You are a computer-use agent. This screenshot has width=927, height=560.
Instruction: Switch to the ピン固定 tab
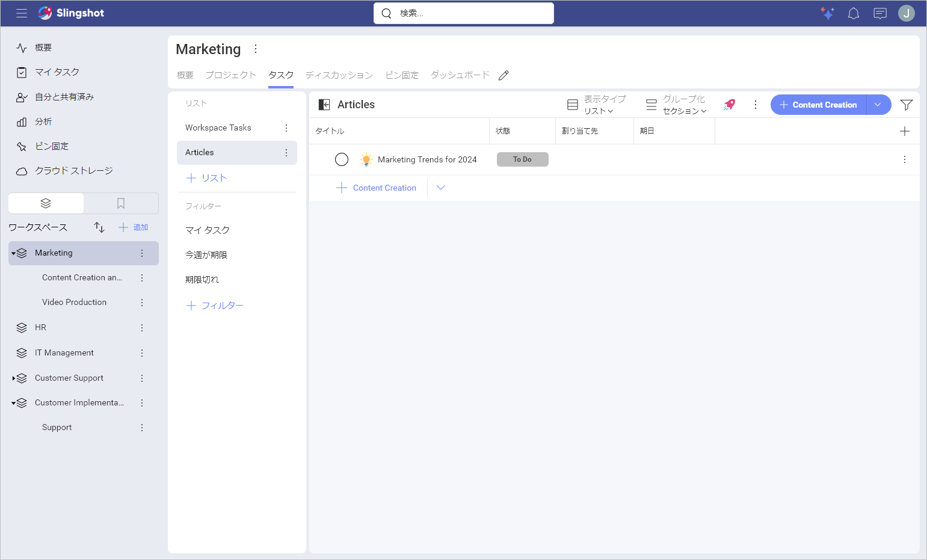[x=402, y=75]
